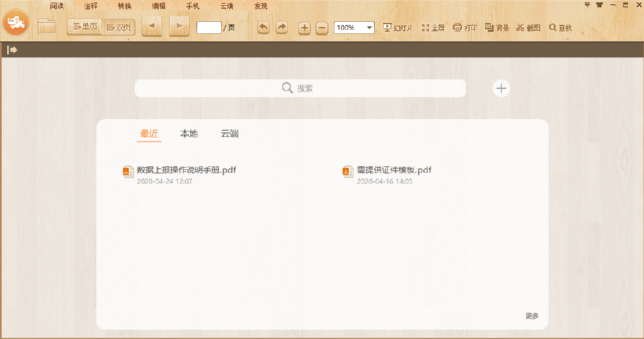Switch to single page view 单页

point(84,27)
